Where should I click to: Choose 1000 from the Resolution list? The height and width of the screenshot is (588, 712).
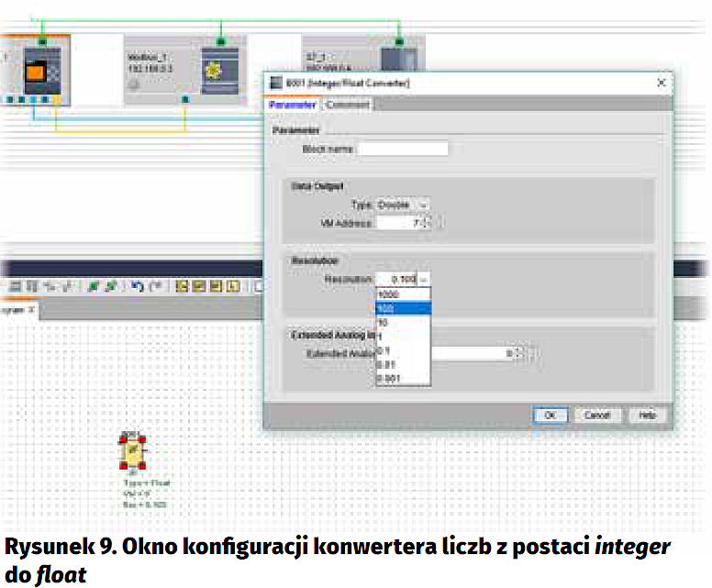387,295
